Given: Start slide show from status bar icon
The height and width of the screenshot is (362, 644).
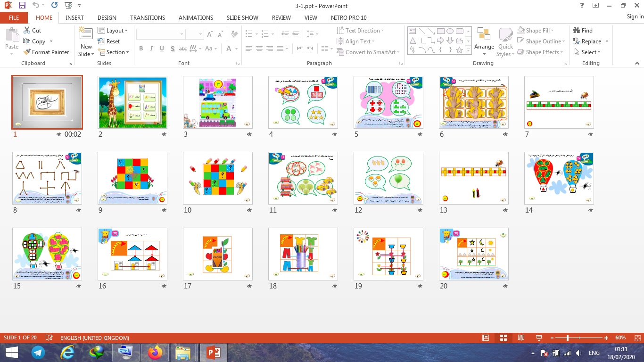Looking at the screenshot, I should (539, 338).
